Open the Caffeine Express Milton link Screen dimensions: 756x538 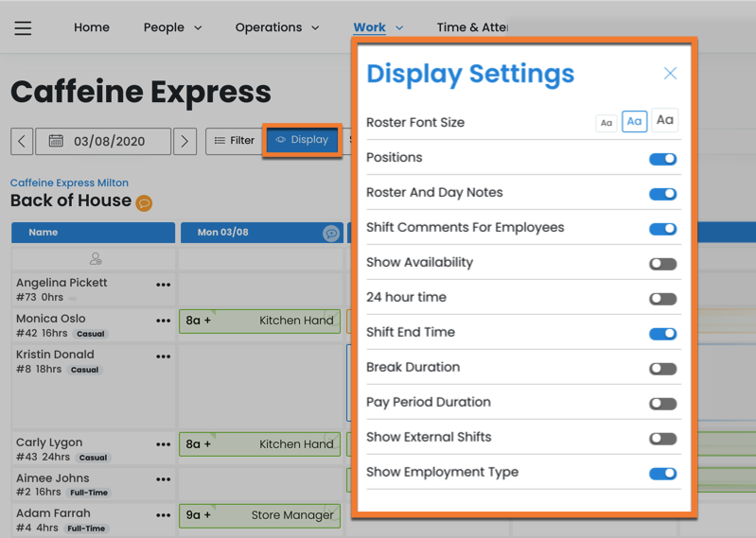point(69,182)
